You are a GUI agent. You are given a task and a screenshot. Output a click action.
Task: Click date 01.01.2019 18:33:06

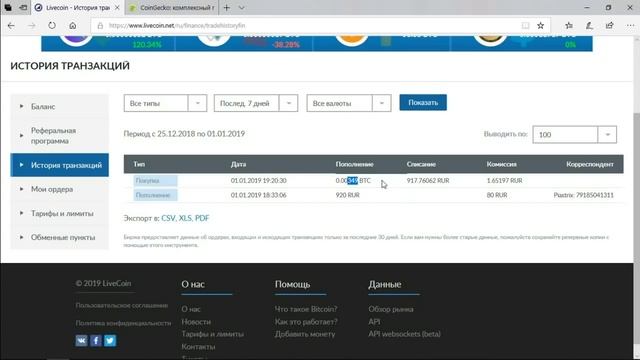click(258, 195)
